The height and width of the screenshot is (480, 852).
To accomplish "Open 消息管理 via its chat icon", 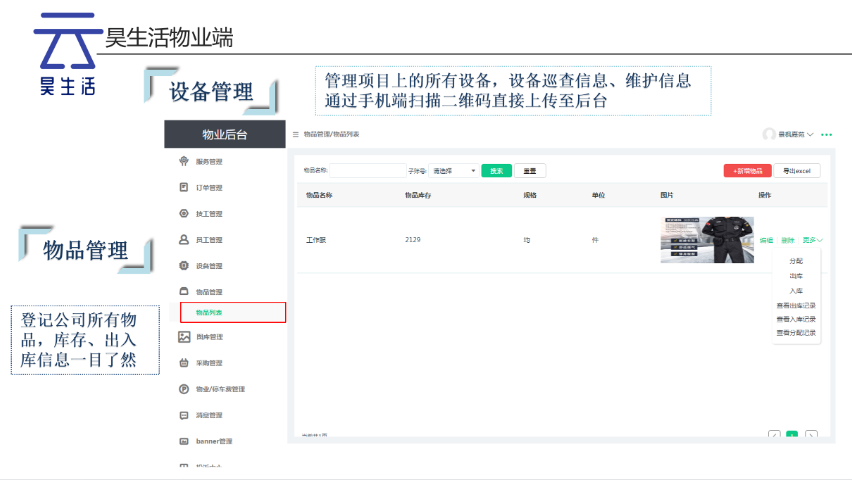I will [184, 415].
